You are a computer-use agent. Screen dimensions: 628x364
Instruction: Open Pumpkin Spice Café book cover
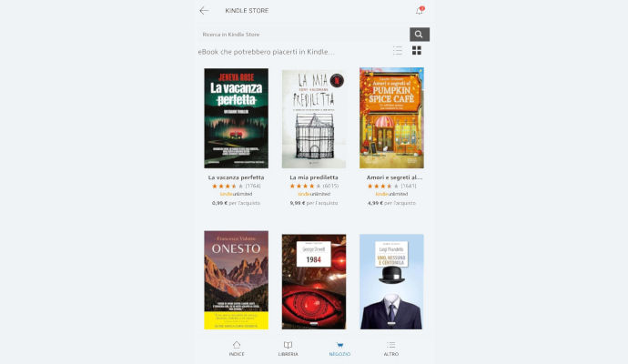pyautogui.click(x=391, y=117)
